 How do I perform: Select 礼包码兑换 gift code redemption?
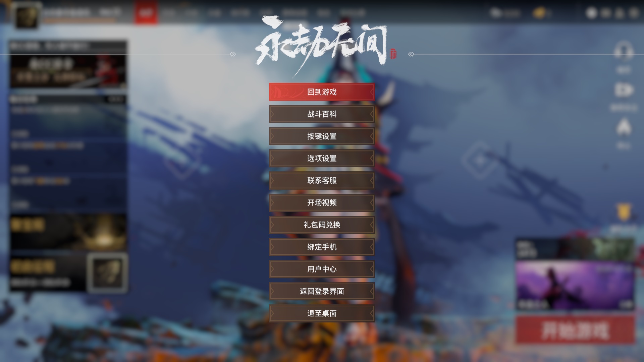tap(322, 225)
